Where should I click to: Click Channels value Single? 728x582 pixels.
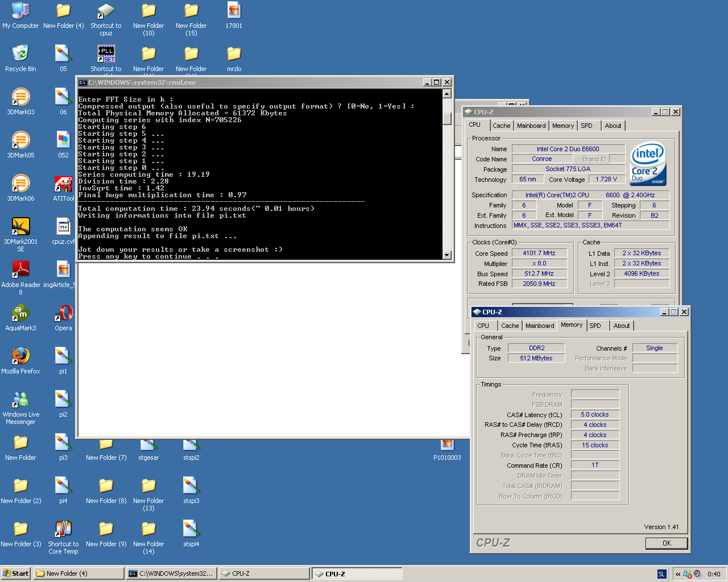[x=655, y=348]
